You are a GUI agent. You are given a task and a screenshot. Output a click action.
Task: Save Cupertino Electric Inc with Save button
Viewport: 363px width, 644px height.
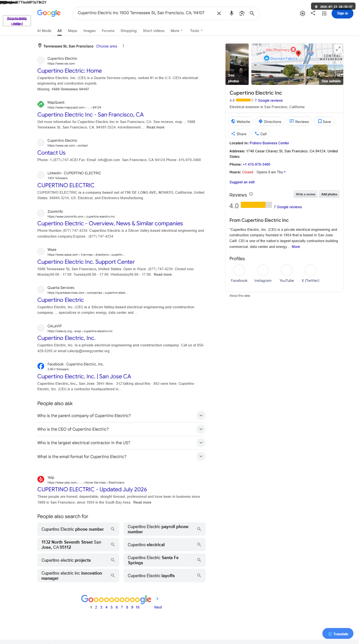click(x=324, y=121)
